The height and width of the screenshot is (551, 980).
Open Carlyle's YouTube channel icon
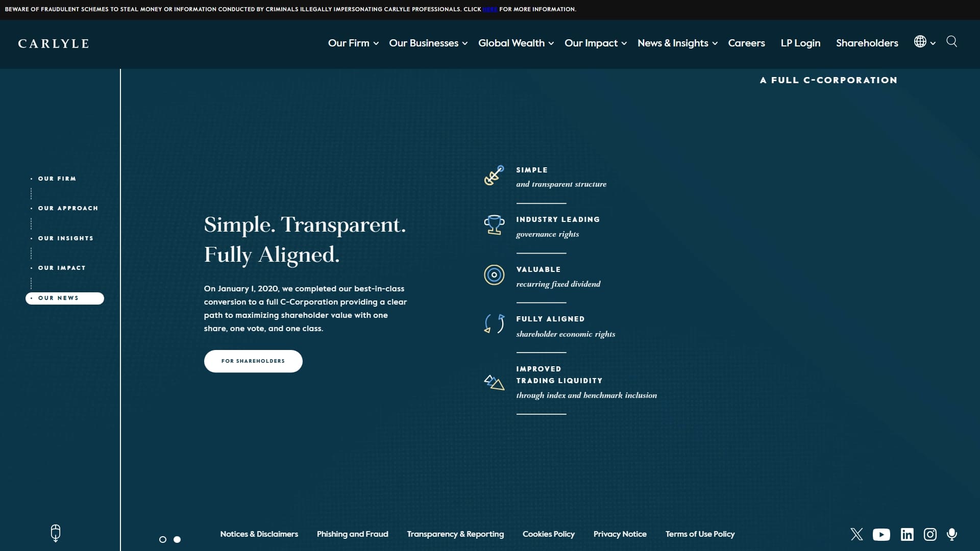coord(881,534)
